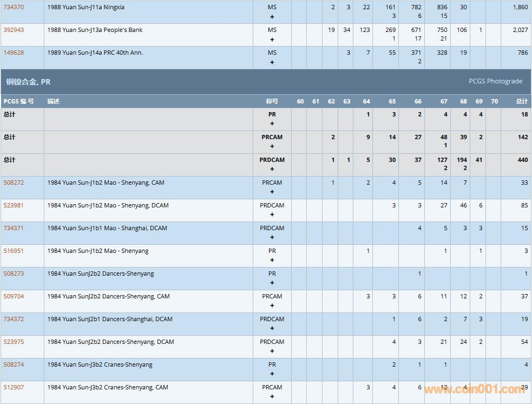Expand plus sign in People's Bank MS row
The width and height of the screenshot is (532, 404).
coord(272,40)
